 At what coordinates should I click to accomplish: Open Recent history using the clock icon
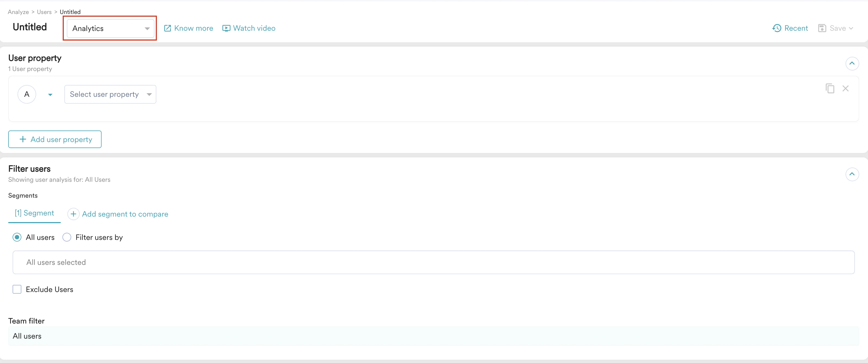[x=777, y=28]
